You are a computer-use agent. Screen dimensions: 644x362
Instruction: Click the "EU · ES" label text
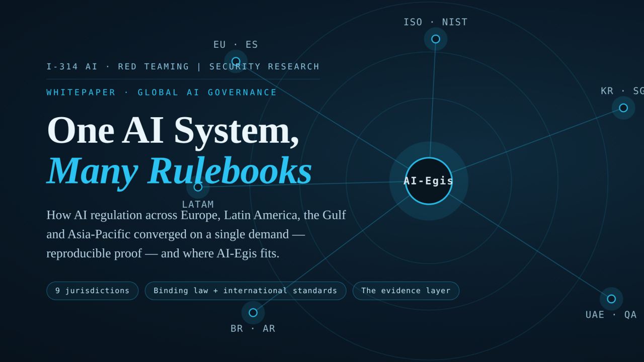(x=236, y=45)
